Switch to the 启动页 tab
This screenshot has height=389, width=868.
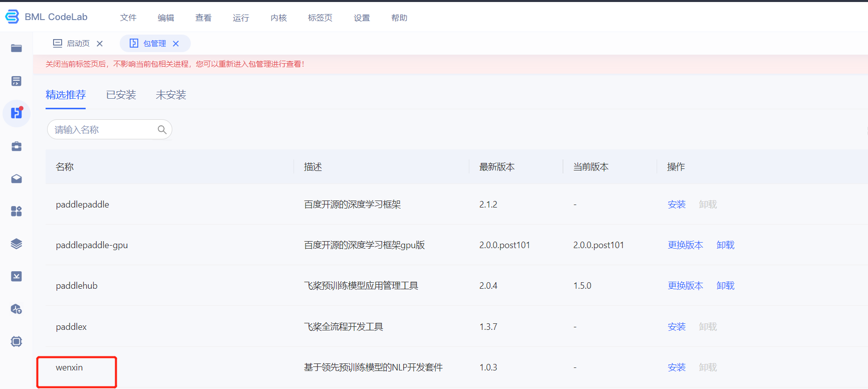78,44
